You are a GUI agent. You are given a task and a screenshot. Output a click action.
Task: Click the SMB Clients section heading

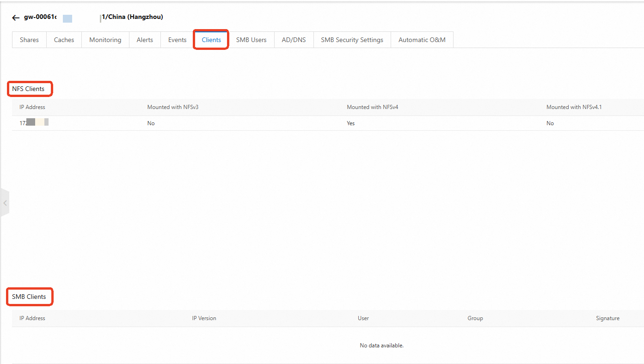[x=29, y=297]
